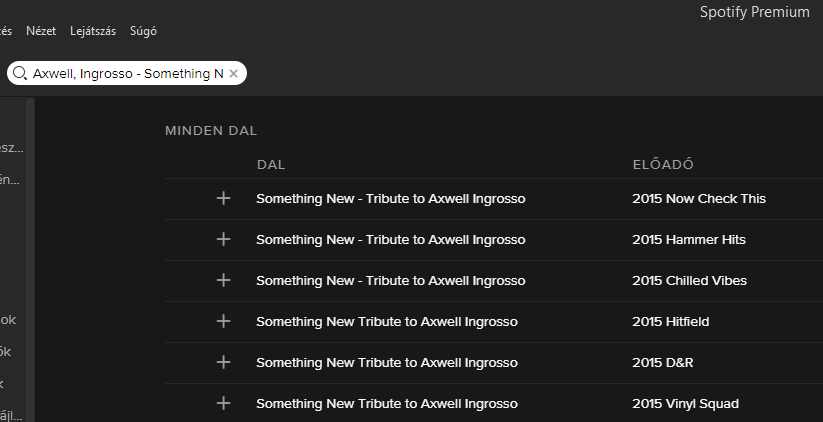Open the Lejátszás menu

coord(93,31)
